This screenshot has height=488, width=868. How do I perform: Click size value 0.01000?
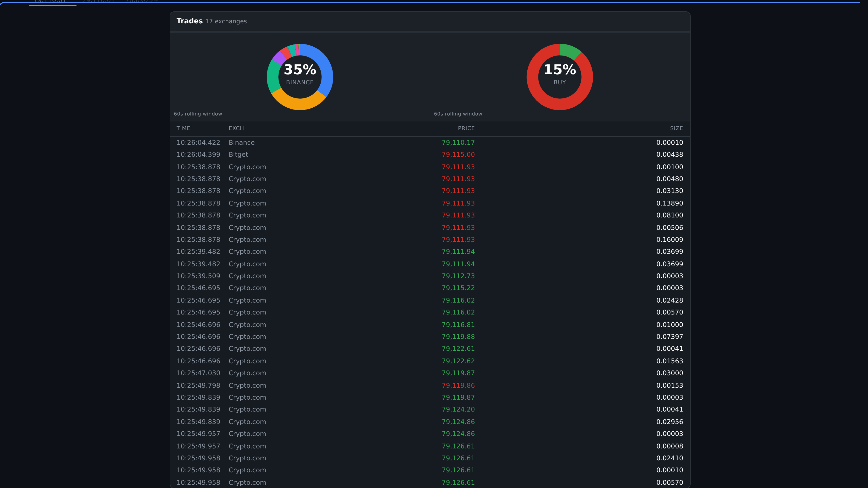[669, 325]
